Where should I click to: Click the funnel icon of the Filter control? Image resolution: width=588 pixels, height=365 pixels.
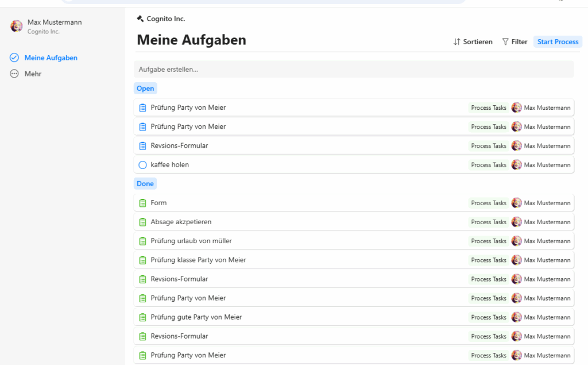(505, 42)
